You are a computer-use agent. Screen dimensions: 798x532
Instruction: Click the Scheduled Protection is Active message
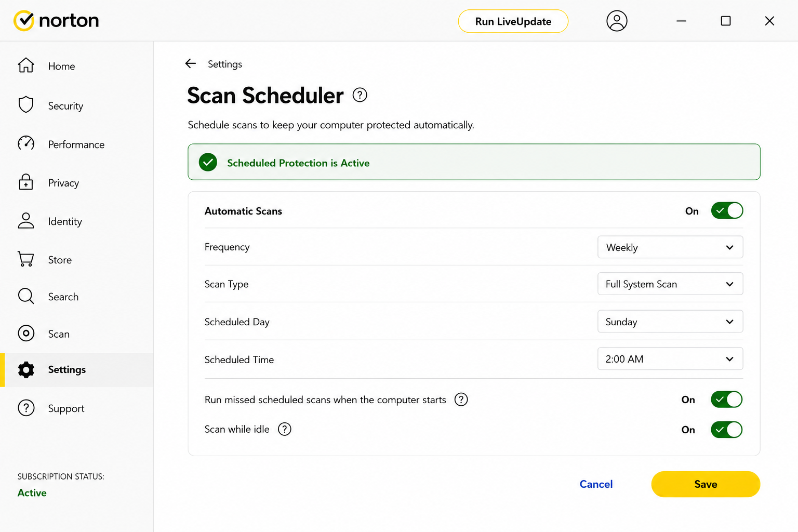[298, 163]
